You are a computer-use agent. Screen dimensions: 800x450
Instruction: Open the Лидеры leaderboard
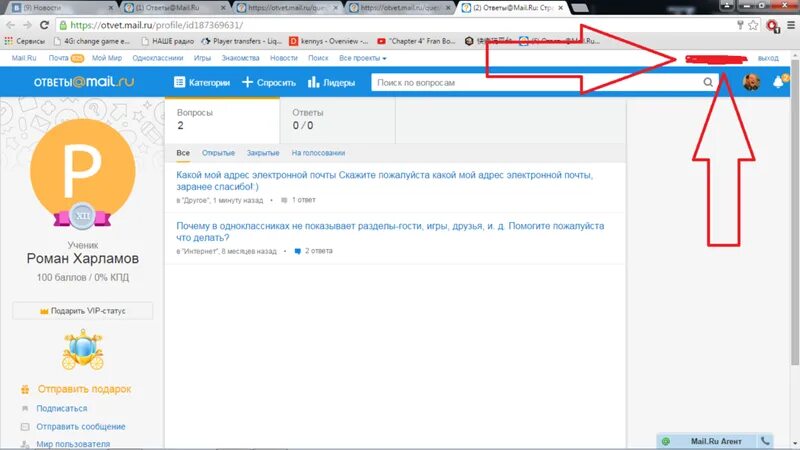tap(331, 82)
